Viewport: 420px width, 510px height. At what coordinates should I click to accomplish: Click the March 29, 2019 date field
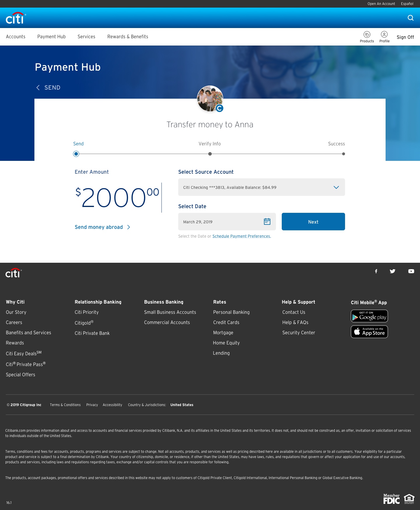(227, 222)
